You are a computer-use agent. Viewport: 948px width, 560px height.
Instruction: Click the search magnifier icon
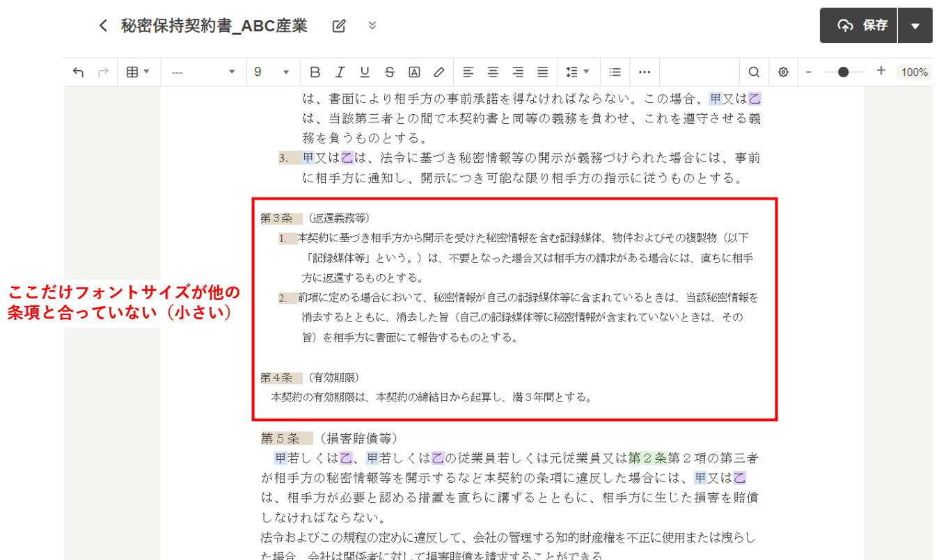coord(754,72)
